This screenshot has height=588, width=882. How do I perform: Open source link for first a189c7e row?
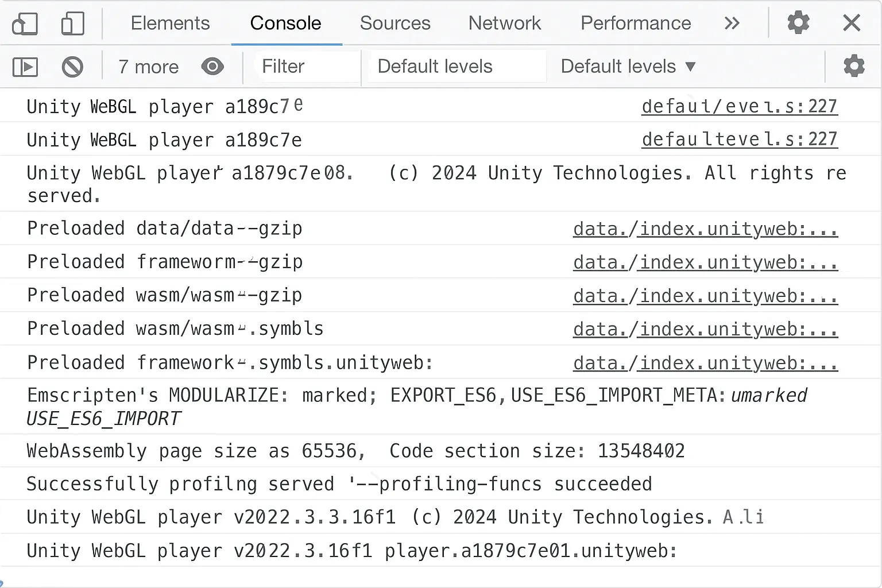(x=740, y=106)
